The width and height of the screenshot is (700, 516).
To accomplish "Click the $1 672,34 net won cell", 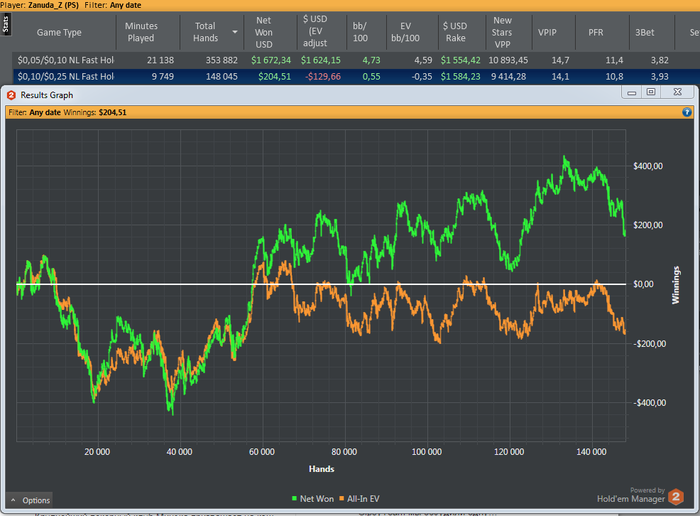I will point(271,60).
